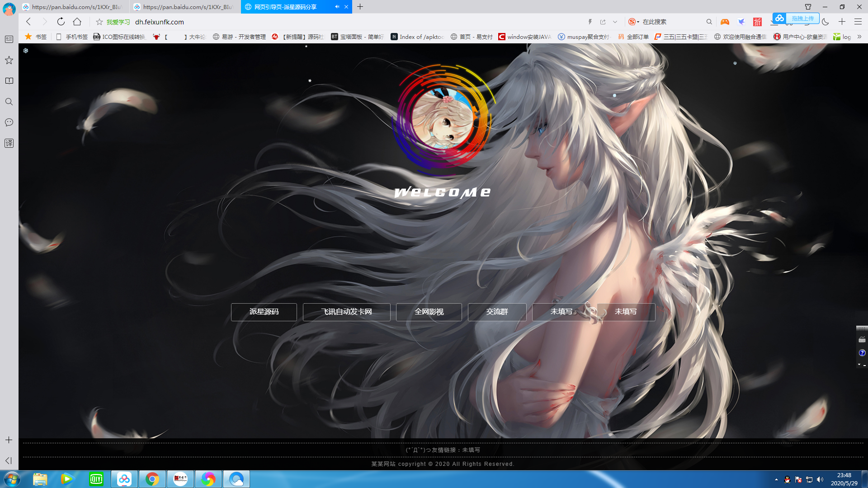868x488 pixels.
Task: Reload the current page
Action: click(61, 22)
